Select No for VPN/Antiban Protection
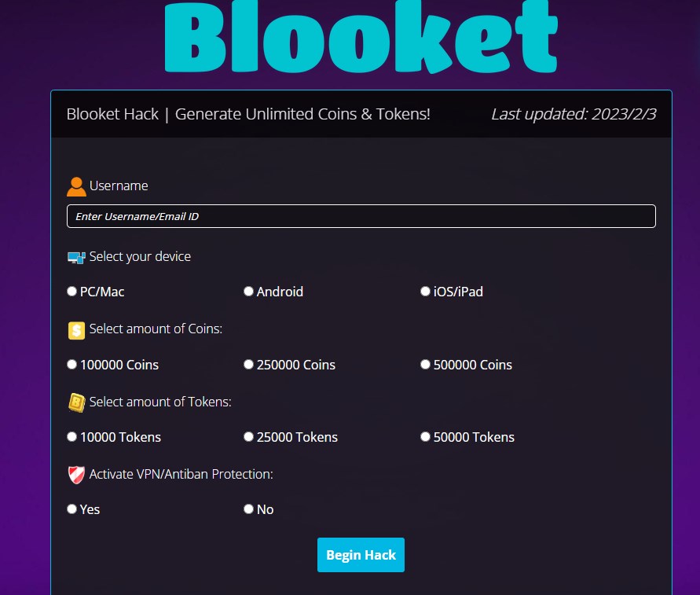This screenshot has width=700, height=595. pos(249,509)
